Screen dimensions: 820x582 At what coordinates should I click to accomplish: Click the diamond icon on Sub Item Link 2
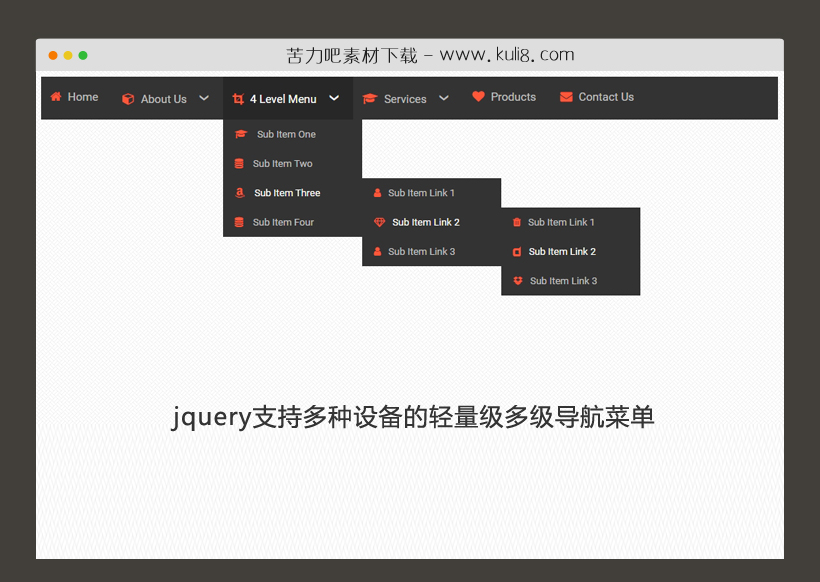click(380, 222)
